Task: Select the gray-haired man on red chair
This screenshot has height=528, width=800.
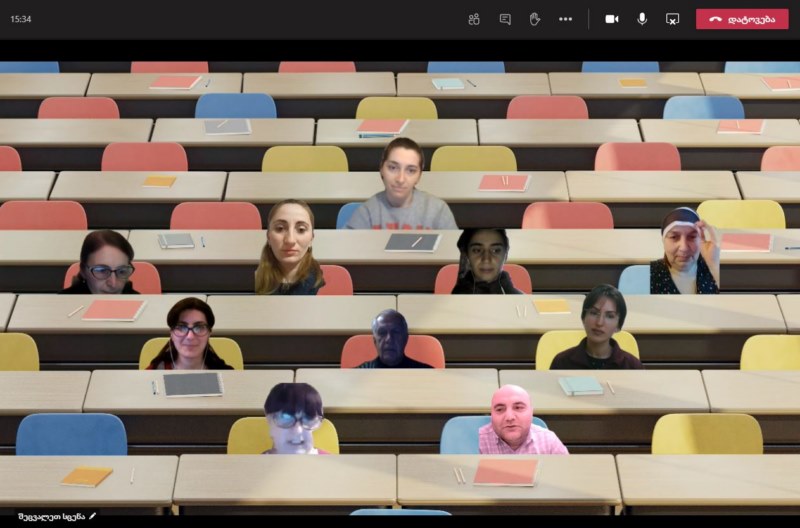Action: point(392,339)
